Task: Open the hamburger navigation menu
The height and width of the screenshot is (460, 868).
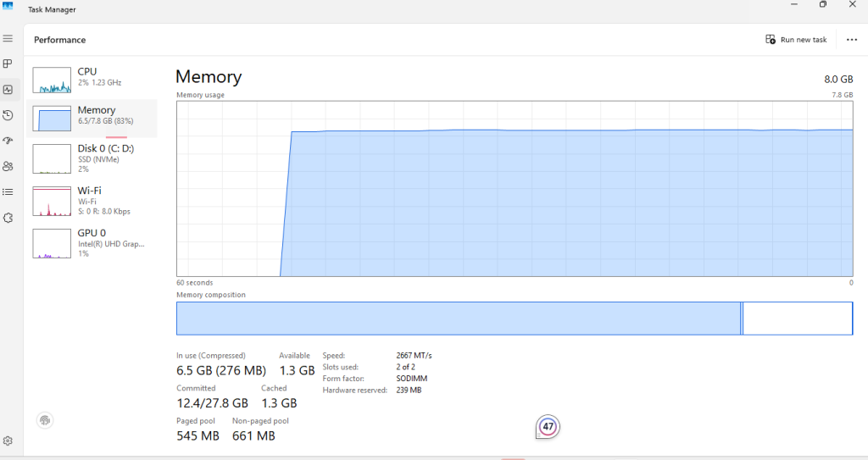Action: pos(8,38)
